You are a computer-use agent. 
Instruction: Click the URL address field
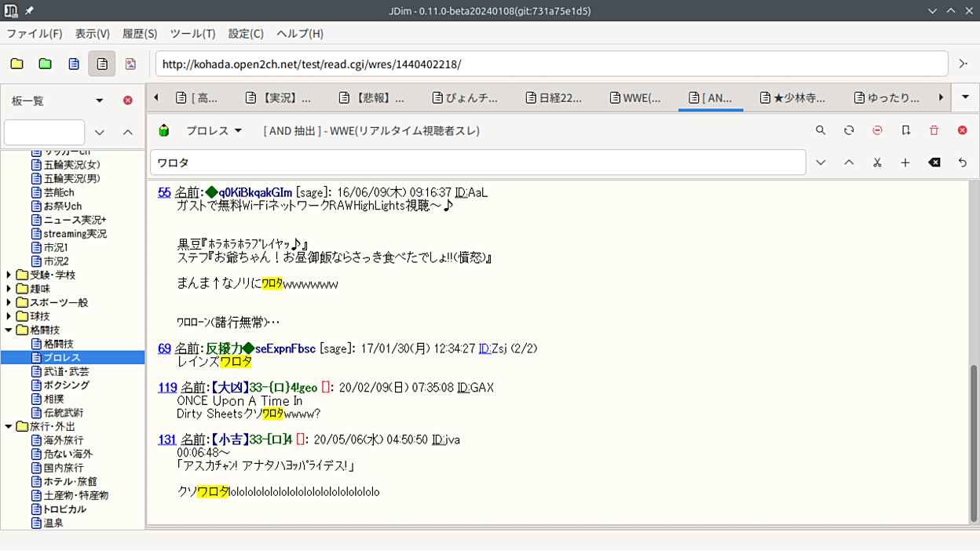point(551,64)
